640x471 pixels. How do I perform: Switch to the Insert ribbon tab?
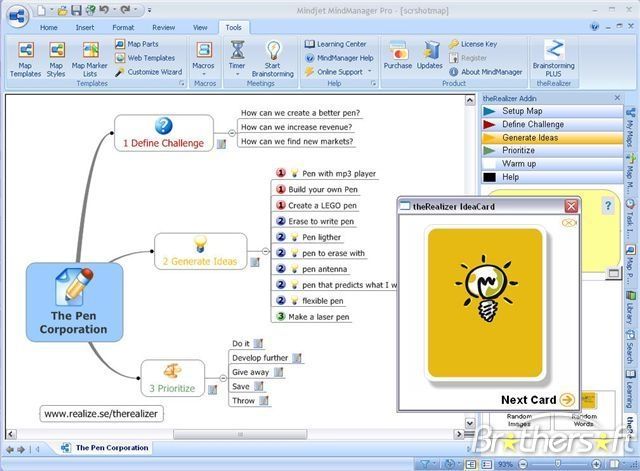pos(85,28)
